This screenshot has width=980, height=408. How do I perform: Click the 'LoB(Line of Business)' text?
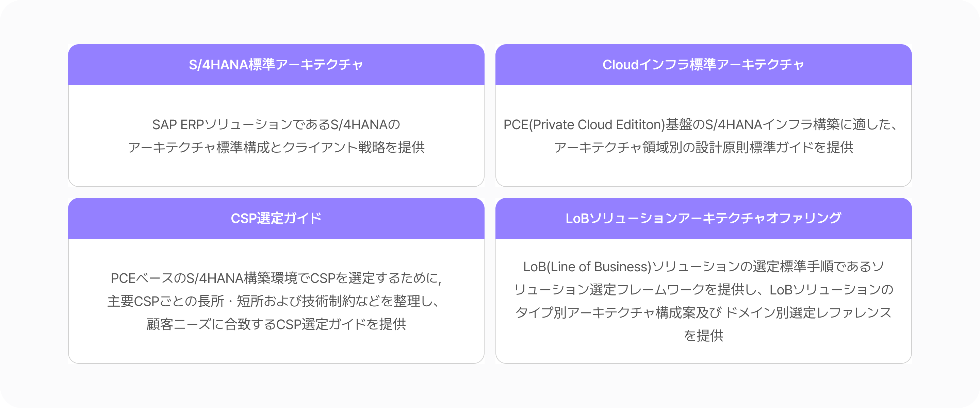pyautogui.click(x=587, y=267)
